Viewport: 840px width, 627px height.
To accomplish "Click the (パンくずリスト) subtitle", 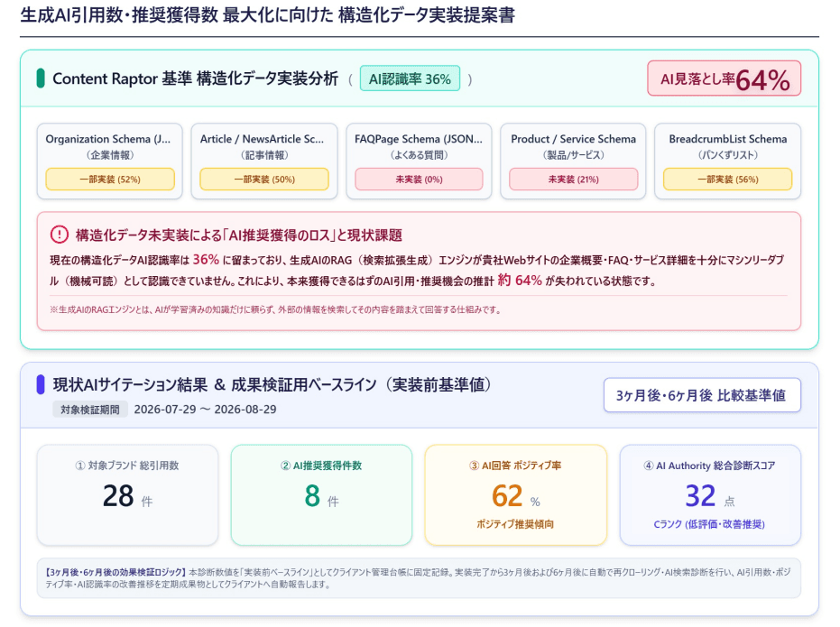I will pos(727,155).
